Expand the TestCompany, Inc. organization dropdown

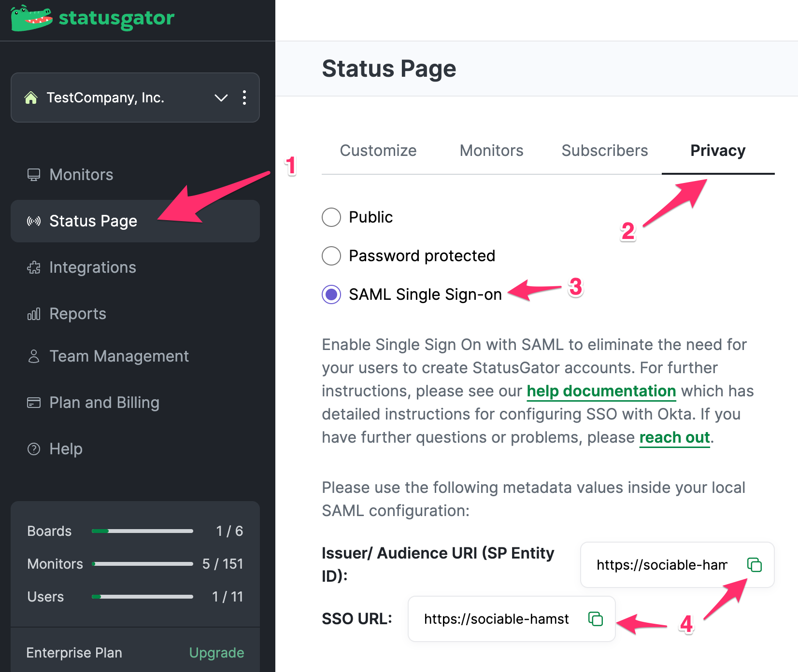(221, 98)
